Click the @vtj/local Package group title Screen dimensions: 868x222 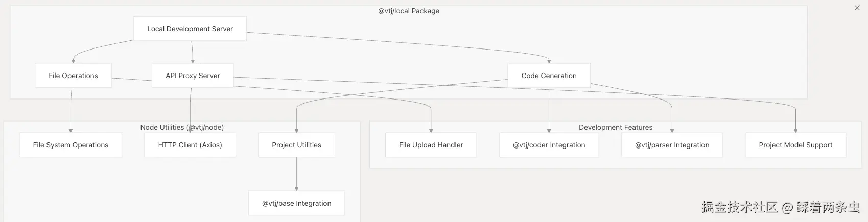pos(409,11)
